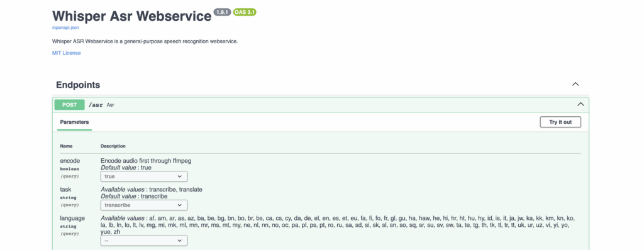The image size is (644, 250).
Task: Click the OAS 3.1 badge
Action: coord(245,12)
